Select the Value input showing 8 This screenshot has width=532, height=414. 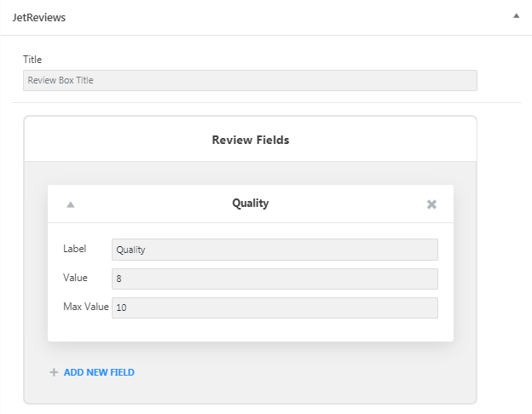(x=275, y=279)
